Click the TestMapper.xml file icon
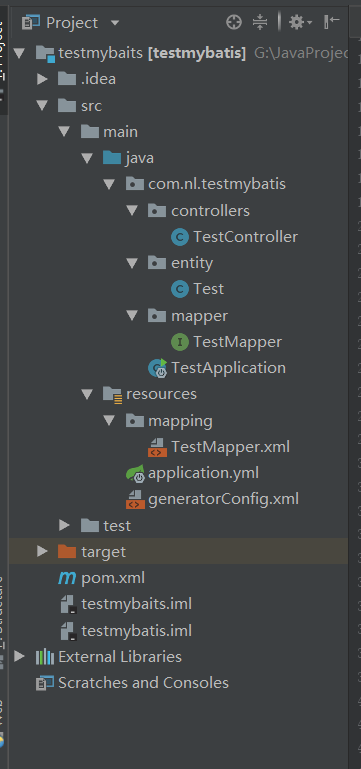361x769 pixels. click(x=157, y=447)
